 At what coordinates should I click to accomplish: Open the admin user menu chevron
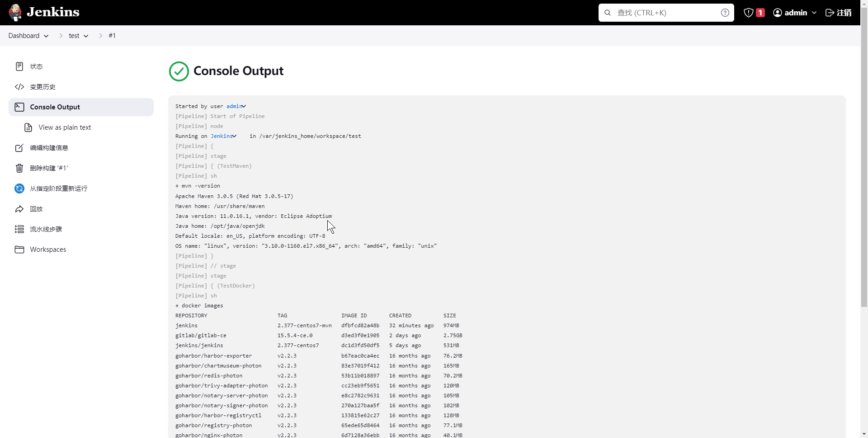(814, 13)
